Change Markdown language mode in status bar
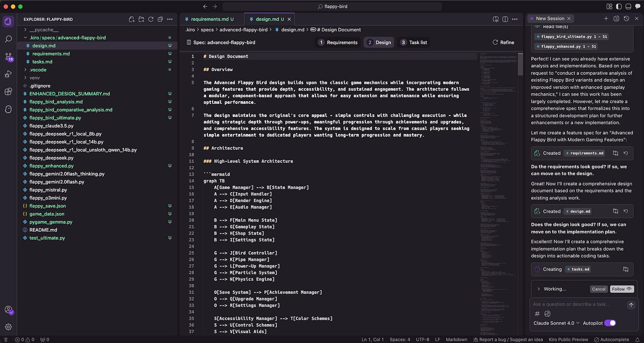This screenshot has width=644, height=343. pyautogui.click(x=456, y=339)
